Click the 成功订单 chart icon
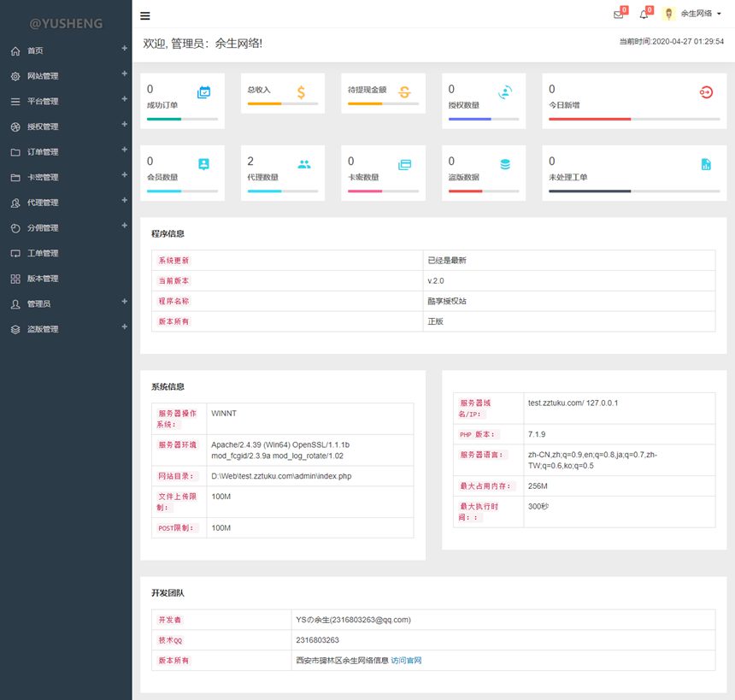This screenshot has width=735, height=700. tap(203, 92)
